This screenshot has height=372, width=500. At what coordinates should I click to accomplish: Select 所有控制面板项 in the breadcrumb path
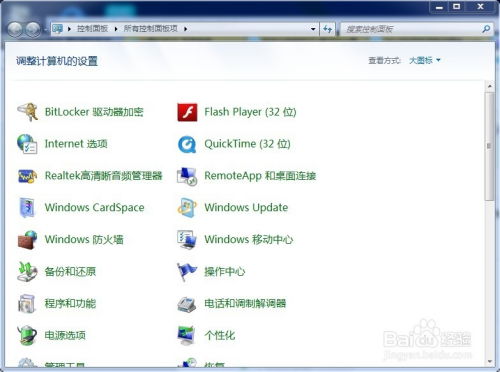[x=150, y=29]
